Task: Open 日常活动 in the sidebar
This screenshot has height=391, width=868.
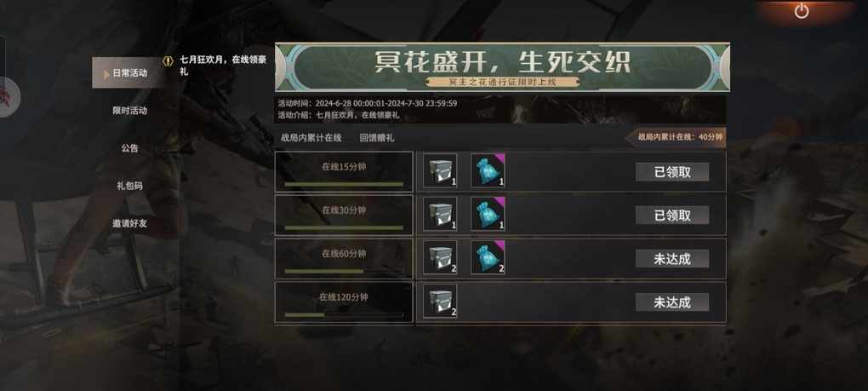Action: click(129, 72)
